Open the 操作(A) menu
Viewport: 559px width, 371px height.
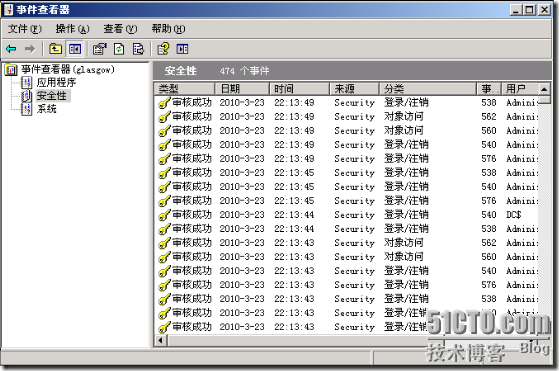coord(72,29)
